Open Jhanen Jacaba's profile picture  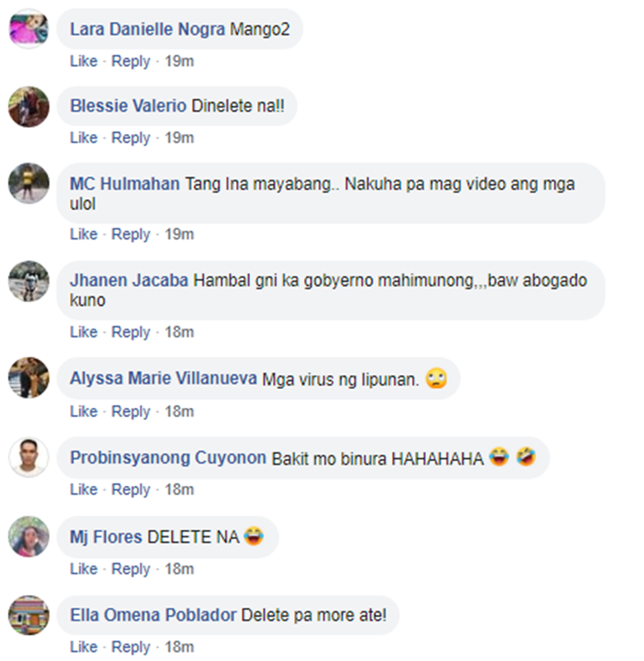(x=28, y=282)
